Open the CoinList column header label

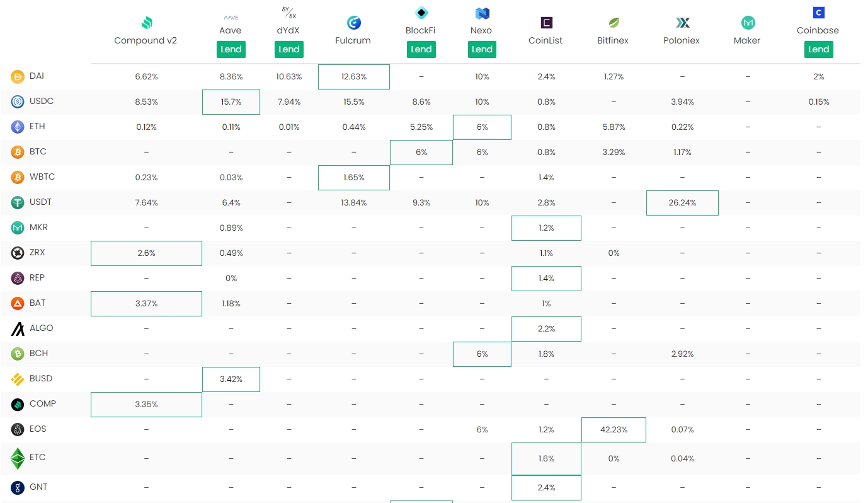coord(545,40)
